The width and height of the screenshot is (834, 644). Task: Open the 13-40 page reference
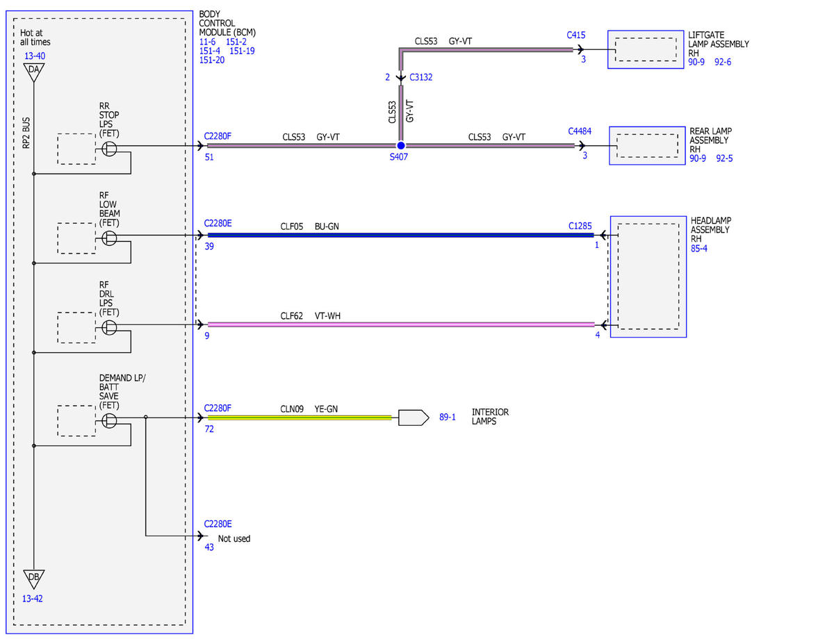(35, 56)
